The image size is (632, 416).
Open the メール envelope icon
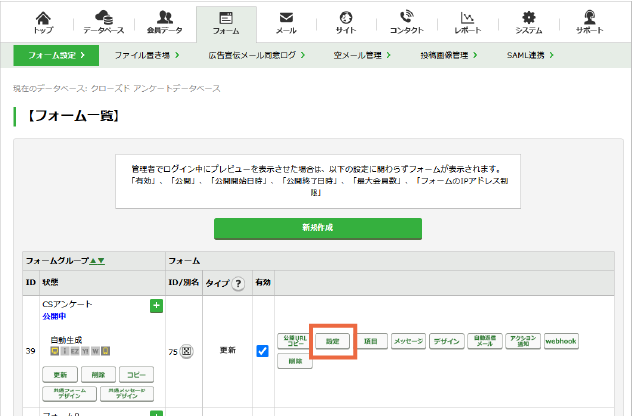coord(286,23)
